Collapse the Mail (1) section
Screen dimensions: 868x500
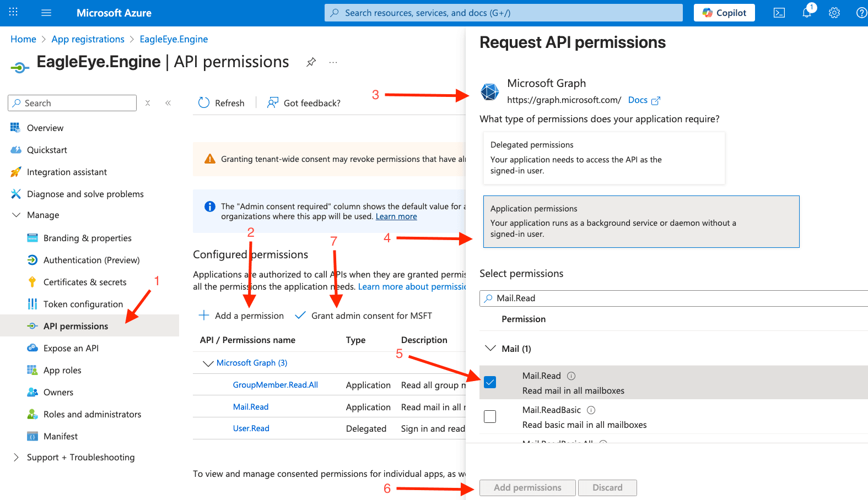tap(490, 348)
